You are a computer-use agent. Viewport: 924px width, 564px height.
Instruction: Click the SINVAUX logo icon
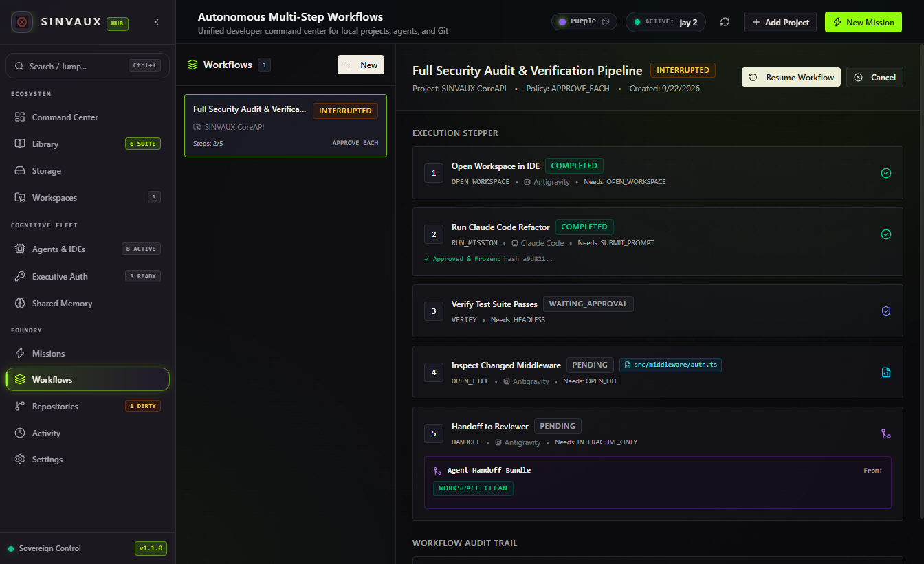[x=22, y=22]
